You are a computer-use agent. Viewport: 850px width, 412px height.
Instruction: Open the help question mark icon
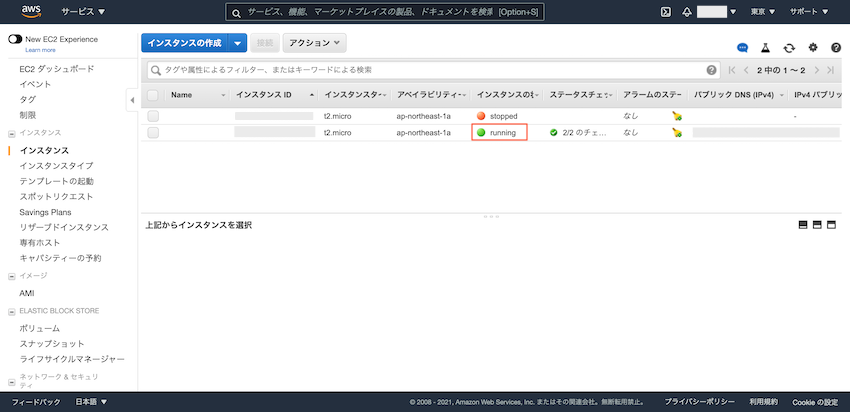pyautogui.click(x=836, y=48)
